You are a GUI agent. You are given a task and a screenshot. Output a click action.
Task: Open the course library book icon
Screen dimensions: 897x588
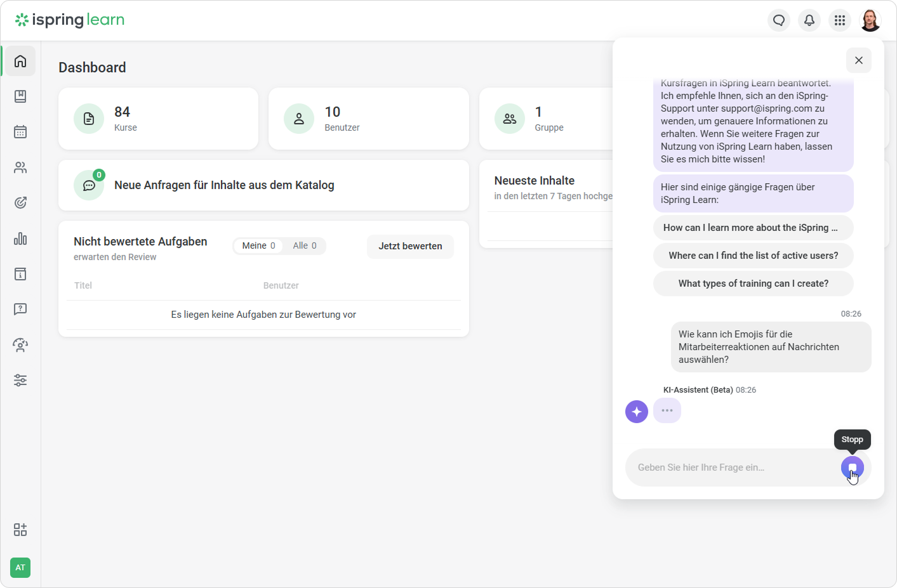20,96
